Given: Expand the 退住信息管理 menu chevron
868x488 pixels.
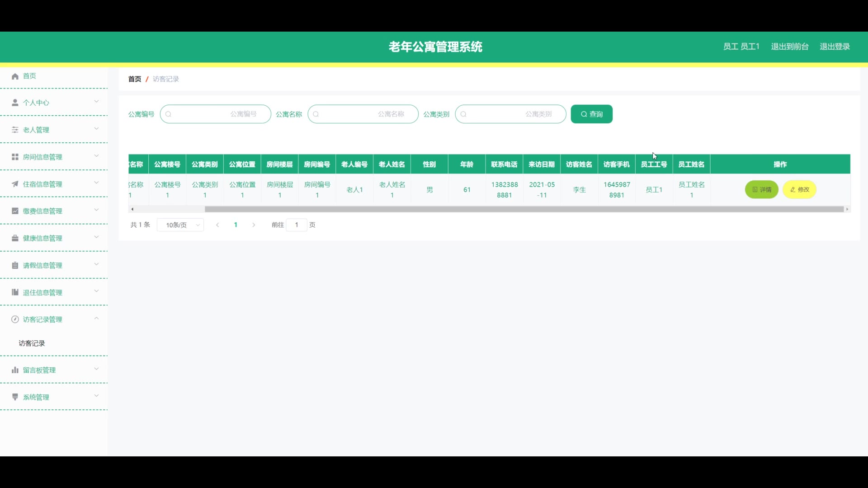Looking at the screenshot, I should [96, 291].
